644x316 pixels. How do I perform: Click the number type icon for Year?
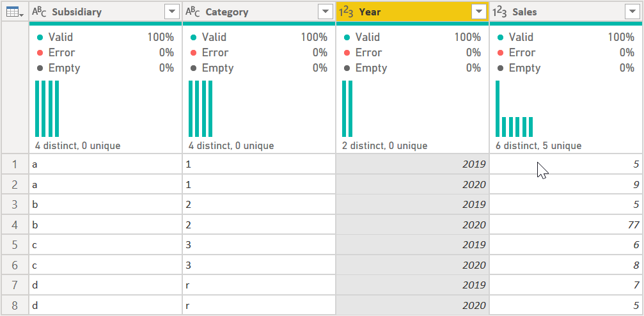pyautogui.click(x=346, y=12)
